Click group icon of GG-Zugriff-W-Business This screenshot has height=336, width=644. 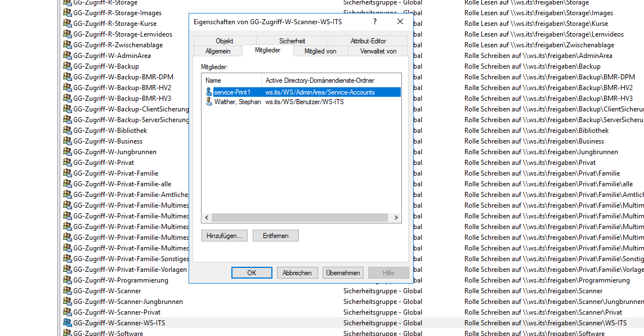[68, 141]
